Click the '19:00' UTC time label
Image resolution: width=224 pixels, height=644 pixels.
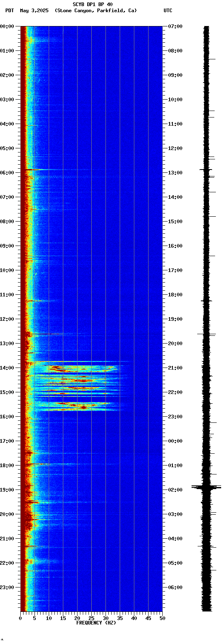click(x=175, y=319)
